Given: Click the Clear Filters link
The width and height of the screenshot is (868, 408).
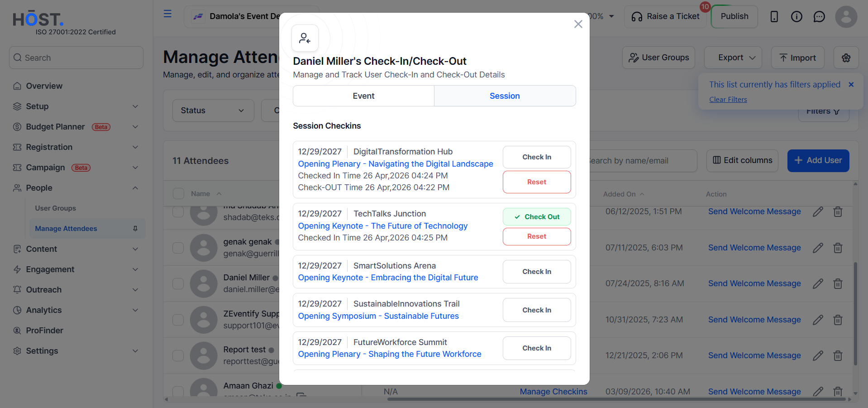Looking at the screenshot, I should point(728,100).
